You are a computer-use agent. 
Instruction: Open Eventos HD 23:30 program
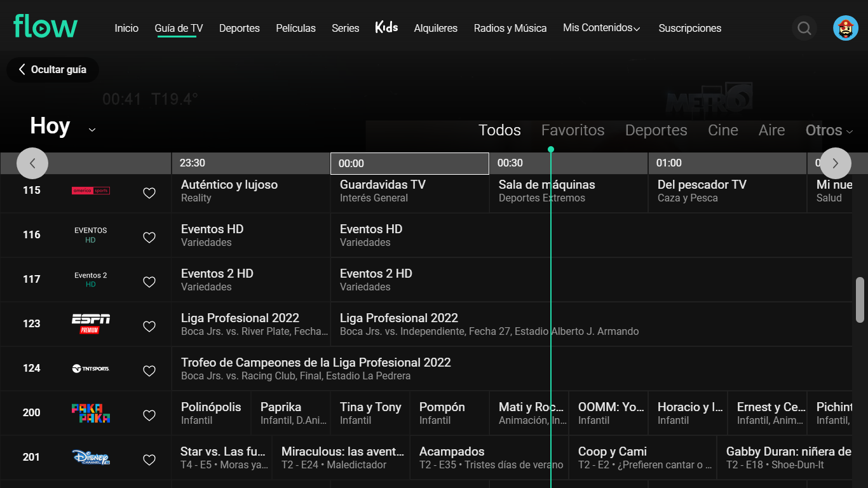point(251,235)
